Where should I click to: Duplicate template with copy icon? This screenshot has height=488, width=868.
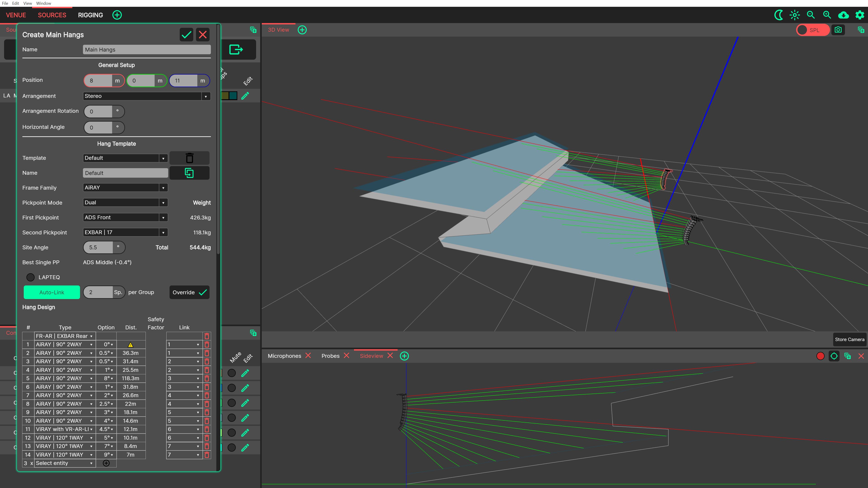(x=189, y=173)
